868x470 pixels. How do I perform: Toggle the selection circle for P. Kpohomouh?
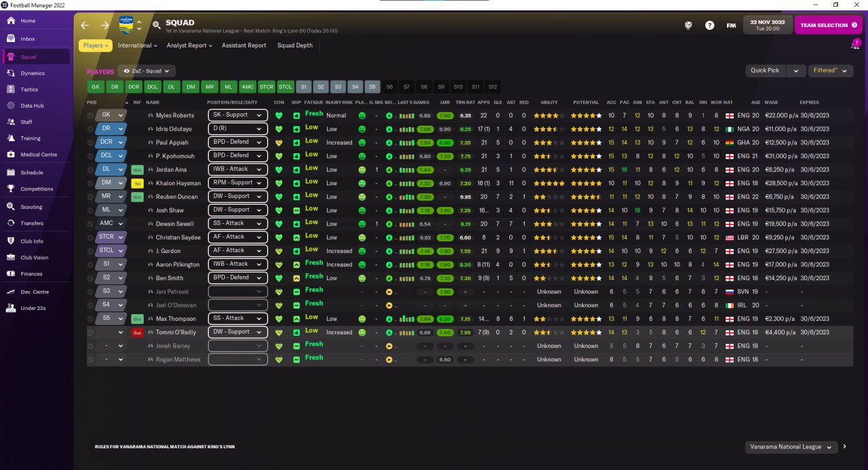pyautogui.click(x=91, y=156)
